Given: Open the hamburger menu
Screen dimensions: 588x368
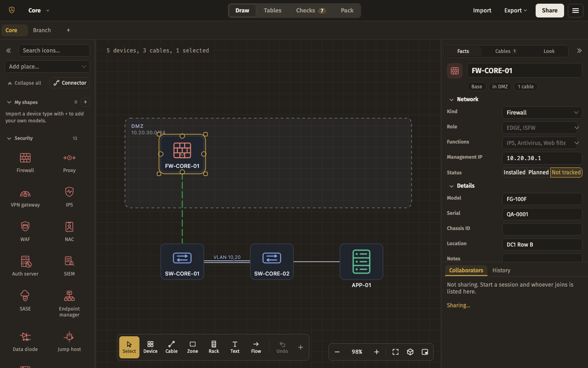Looking at the screenshot, I should (576, 11).
